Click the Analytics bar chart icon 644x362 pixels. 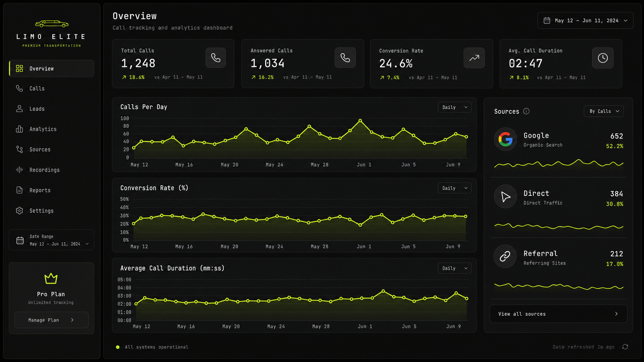pyautogui.click(x=19, y=129)
